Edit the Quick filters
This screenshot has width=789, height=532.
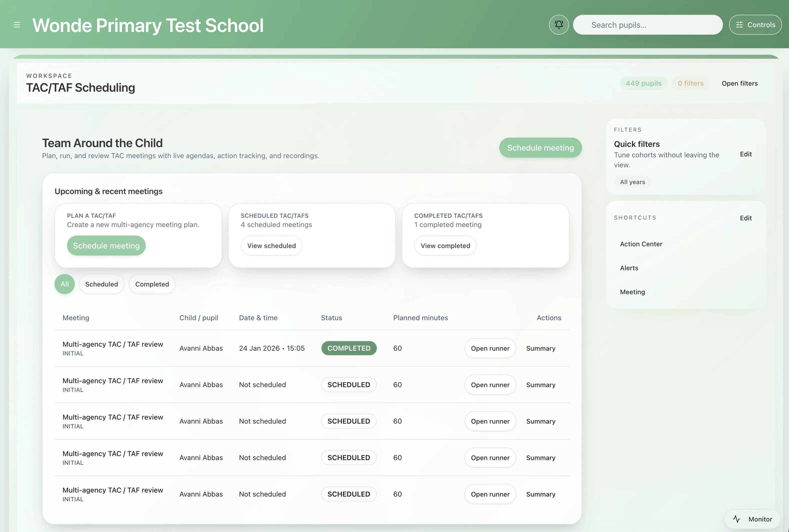click(745, 154)
